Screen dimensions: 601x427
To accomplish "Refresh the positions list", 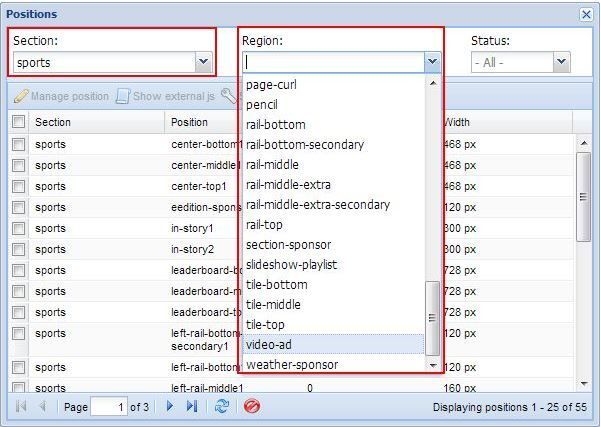I will 221,406.
